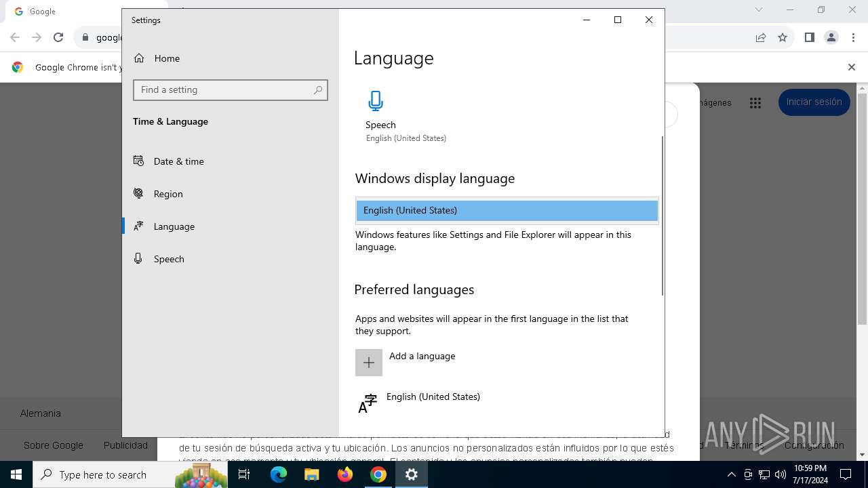This screenshot has width=868, height=488.
Task: Go back in Chrome
Action: click(x=15, y=38)
